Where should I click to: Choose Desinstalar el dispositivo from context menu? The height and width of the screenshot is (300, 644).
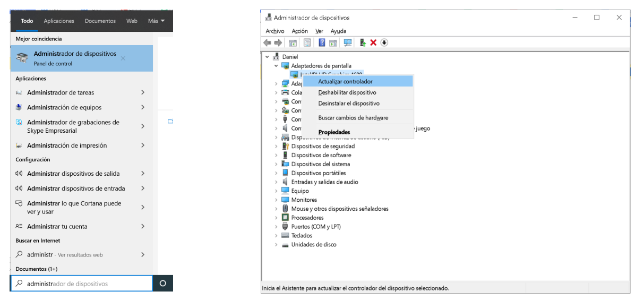(x=357, y=104)
